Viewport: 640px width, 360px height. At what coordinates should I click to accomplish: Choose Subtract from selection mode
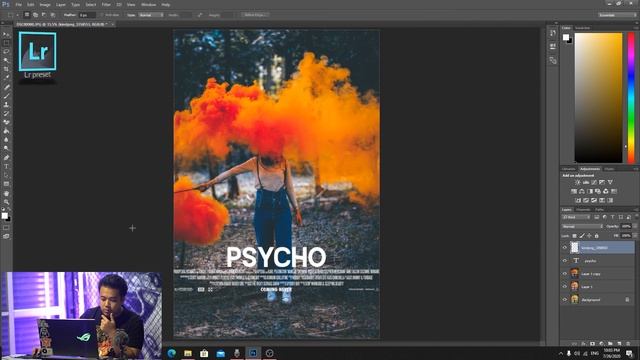coord(44,15)
